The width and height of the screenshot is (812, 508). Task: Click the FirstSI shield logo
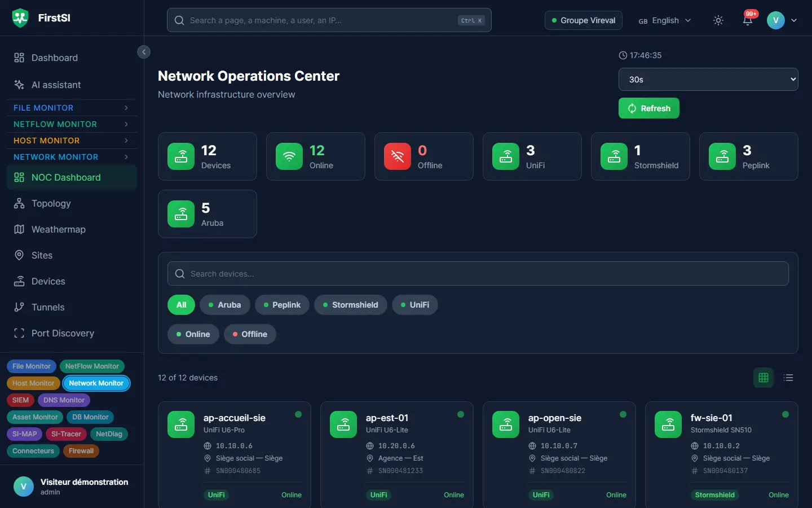(20, 18)
